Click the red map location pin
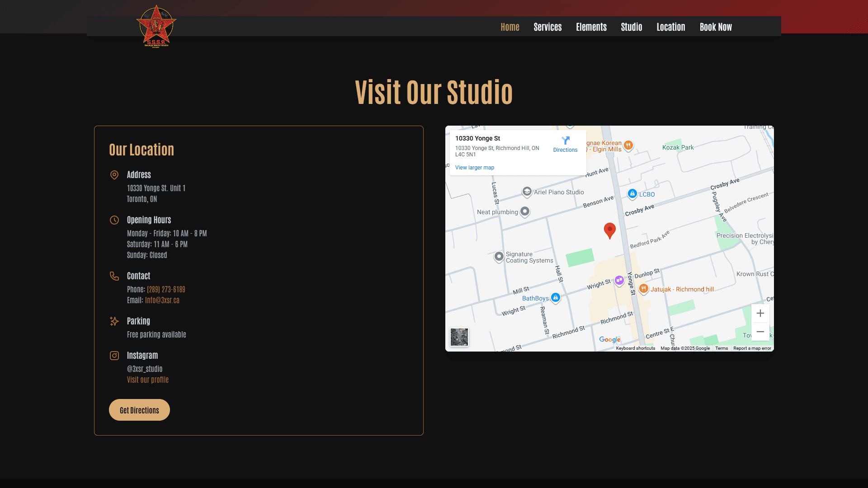The height and width of the screenshot is (488, 868). coord(609,230)
